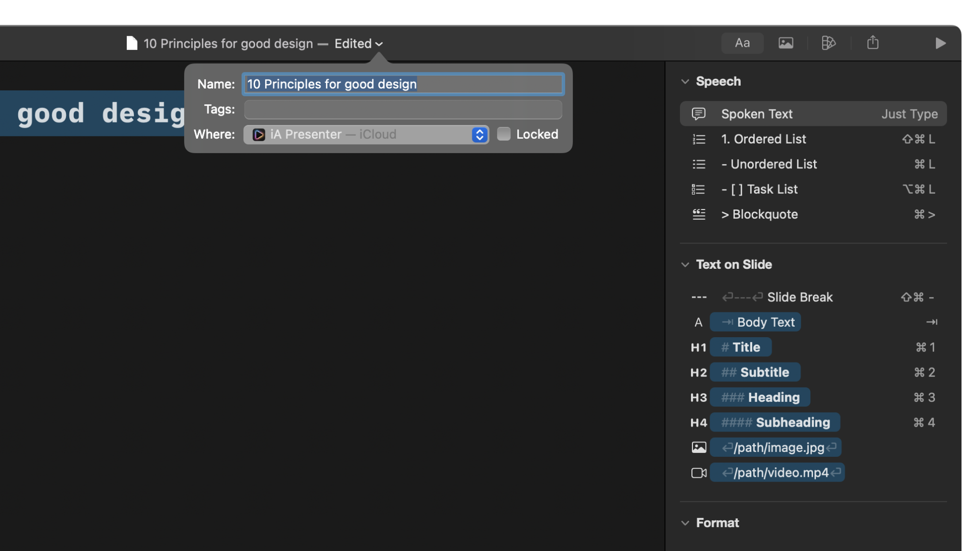Click the Tags input field
The width and height of the screenshot is (980, 551).
point(402,110)
